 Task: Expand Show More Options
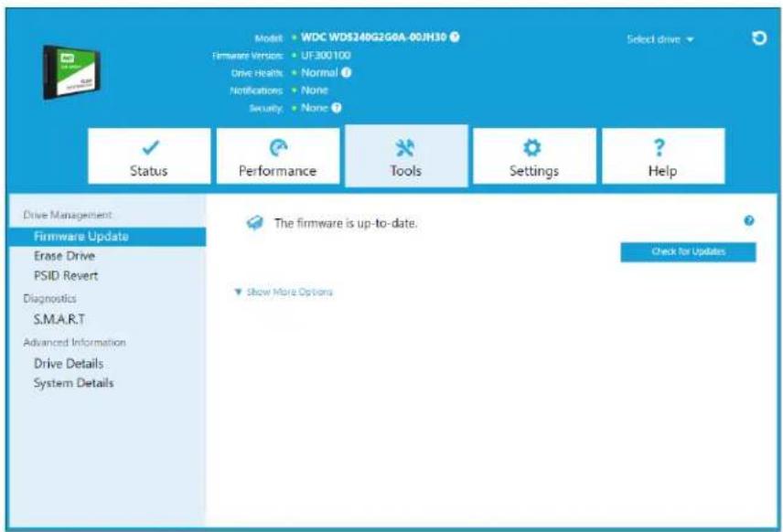[x=284, y=292]
